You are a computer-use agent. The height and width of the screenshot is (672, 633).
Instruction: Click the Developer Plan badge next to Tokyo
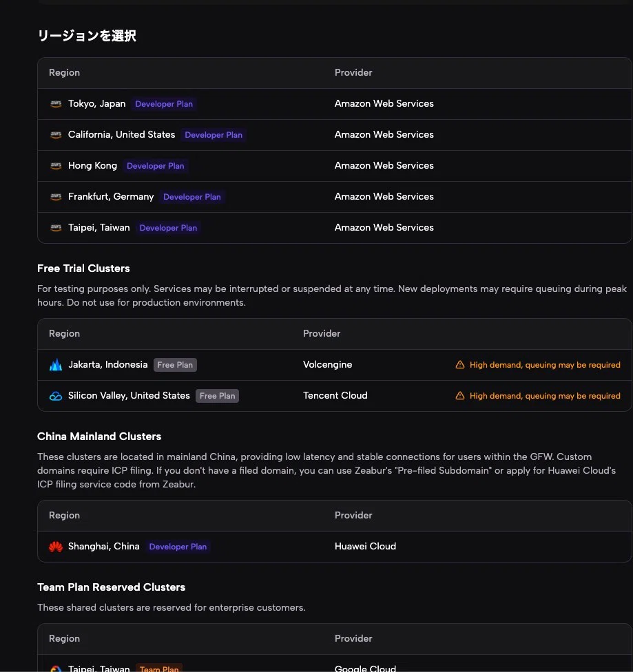coord(164,104)
